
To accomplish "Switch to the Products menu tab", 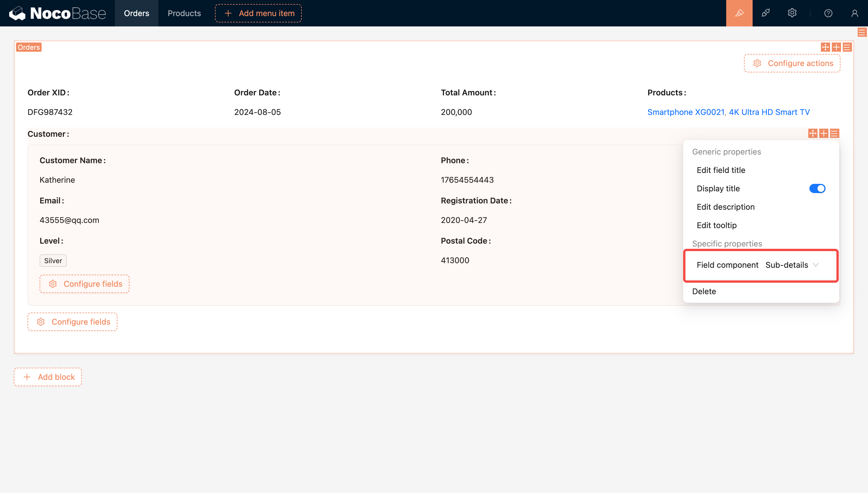I will (184, 13).
